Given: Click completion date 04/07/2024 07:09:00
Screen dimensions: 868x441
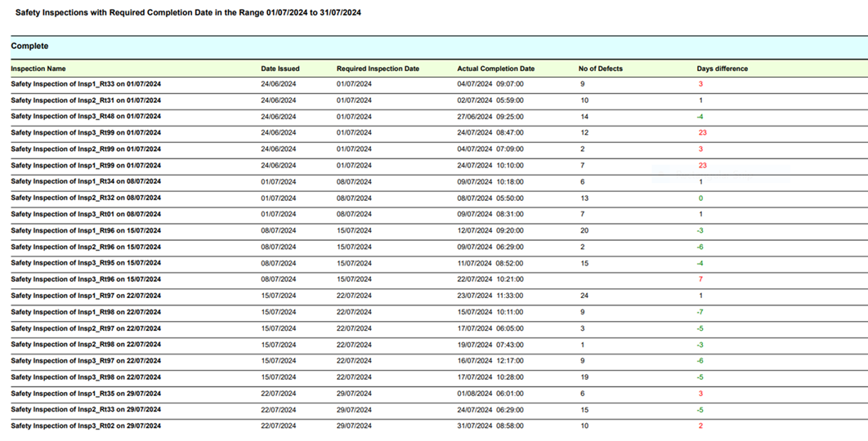Looking at the screenshot, I should tap(490, 149).
